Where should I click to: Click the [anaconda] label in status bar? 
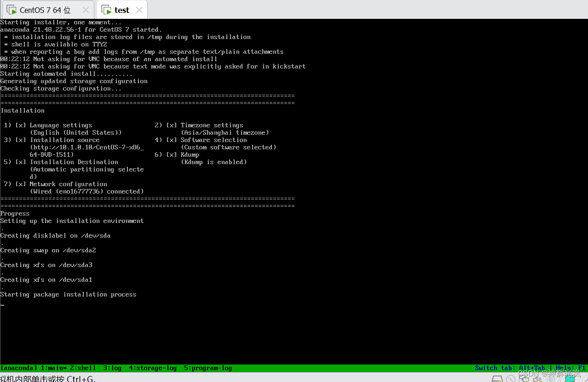(18, 368)
